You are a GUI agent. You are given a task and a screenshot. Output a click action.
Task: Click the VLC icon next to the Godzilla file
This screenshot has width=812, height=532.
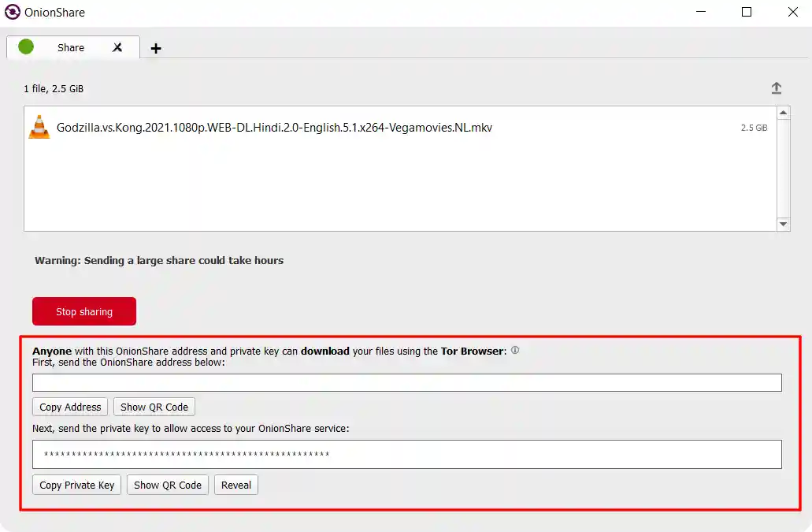(39, 126)
